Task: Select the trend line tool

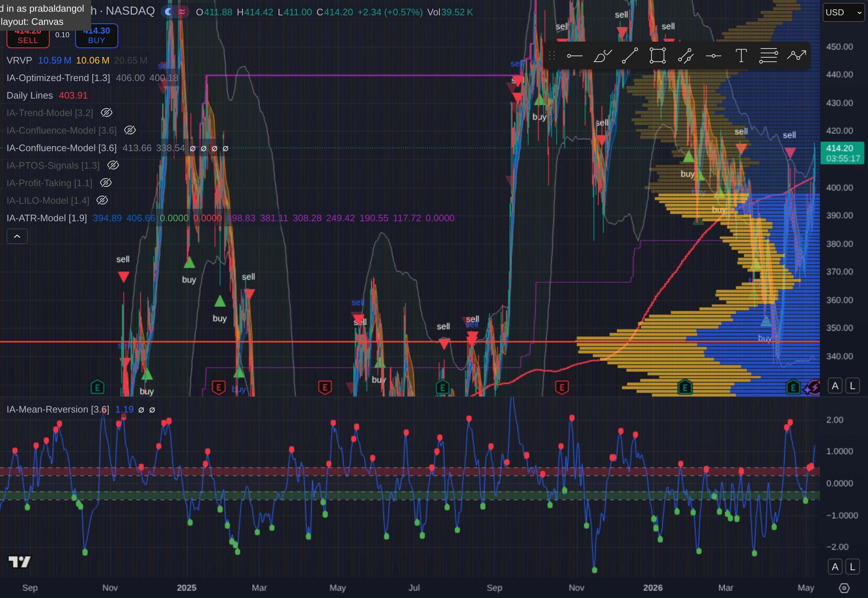Action: coord(630,56)
